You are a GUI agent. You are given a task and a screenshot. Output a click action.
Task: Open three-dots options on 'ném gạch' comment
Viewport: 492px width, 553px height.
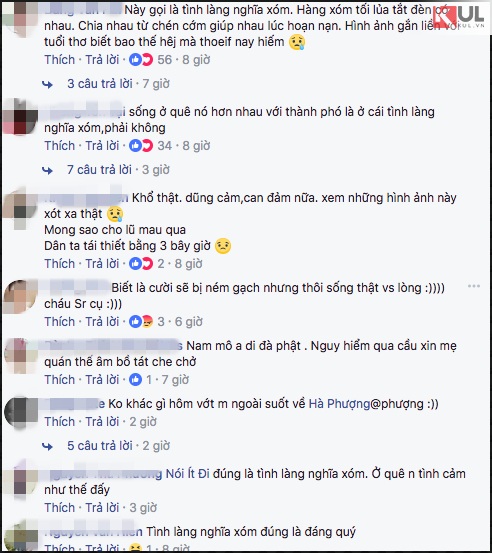point(474,286)
